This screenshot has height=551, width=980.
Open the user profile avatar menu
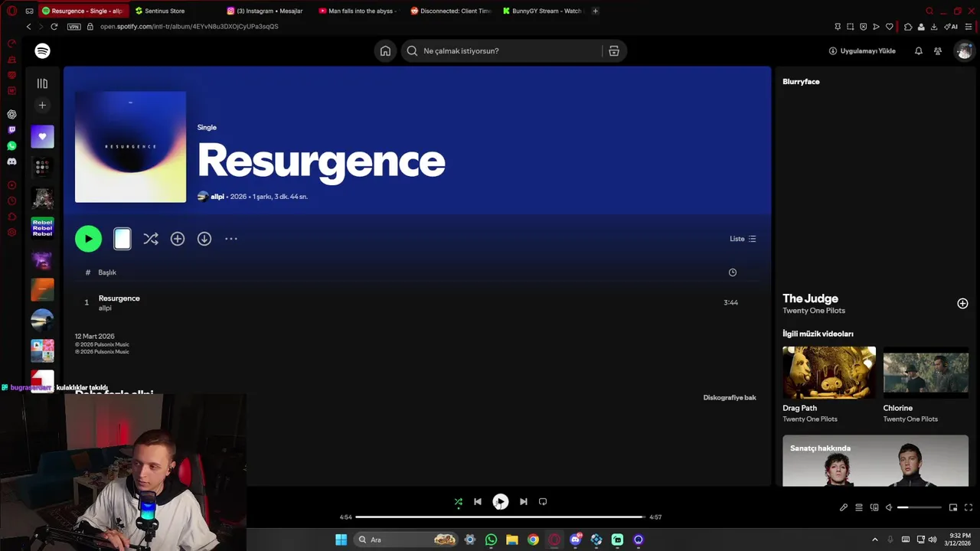tap(963, 51)
